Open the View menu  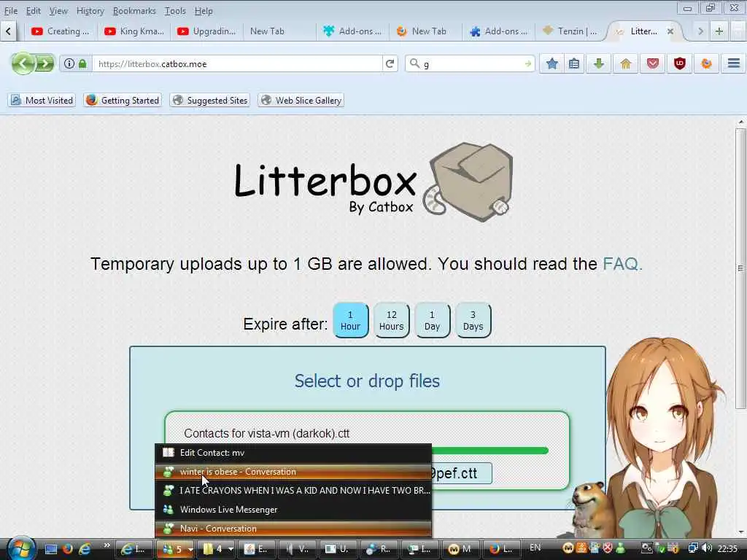point(58,10)
